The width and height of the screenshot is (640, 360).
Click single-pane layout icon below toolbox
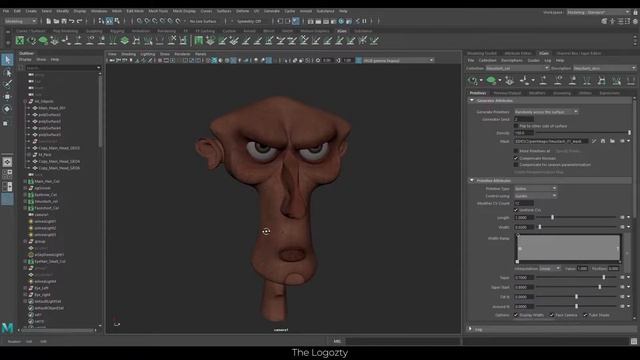[7, 162]
